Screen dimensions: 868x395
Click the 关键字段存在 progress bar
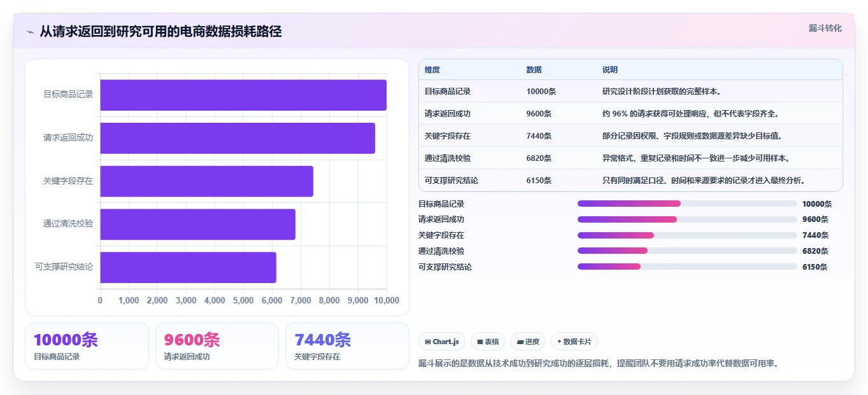tap(687, 235)
